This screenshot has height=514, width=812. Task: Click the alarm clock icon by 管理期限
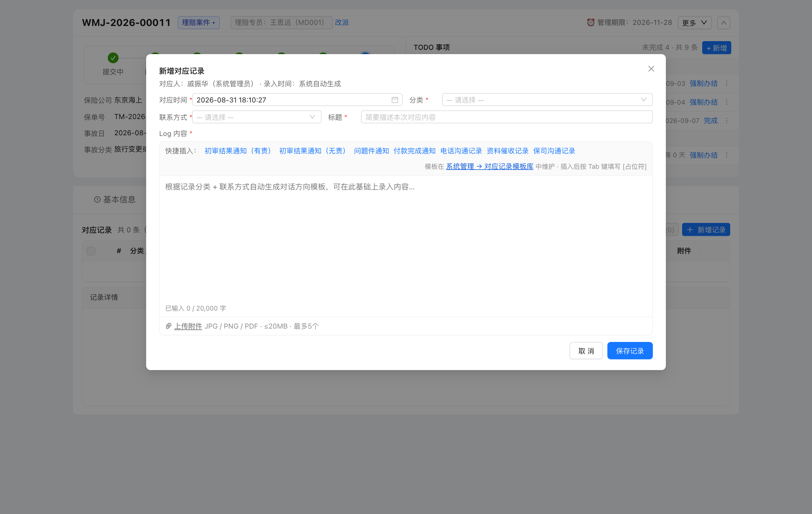click(590, 22)
